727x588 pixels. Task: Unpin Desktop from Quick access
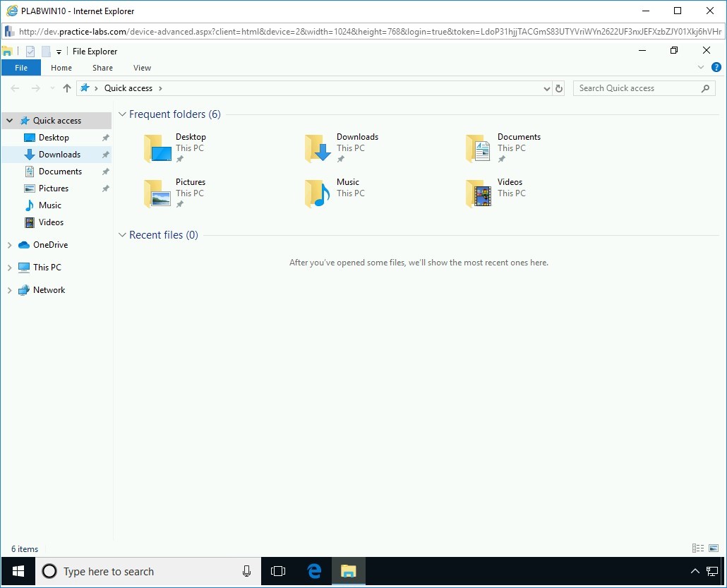point(104,137)
